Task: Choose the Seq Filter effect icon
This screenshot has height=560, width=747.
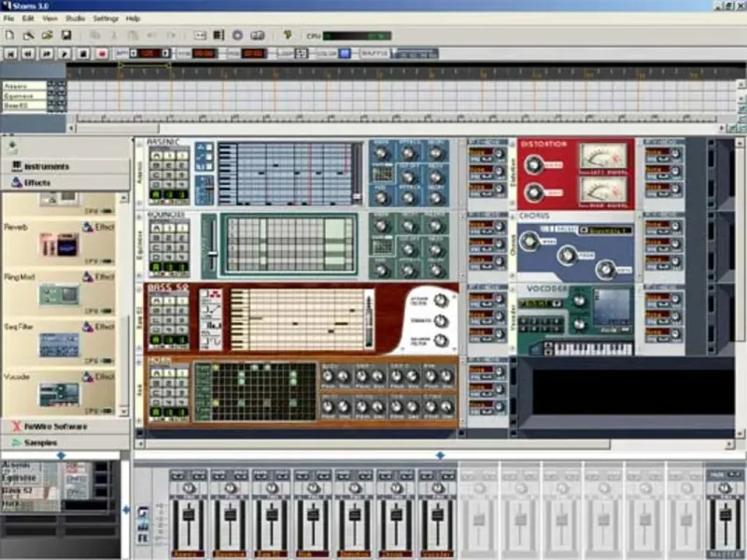Action: (58, 344)
